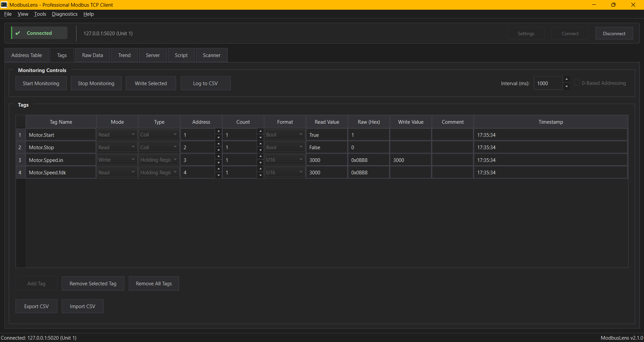This screenshot has height=342, width=644.
Task: Open the Help menu
Action: coord(89,14)
